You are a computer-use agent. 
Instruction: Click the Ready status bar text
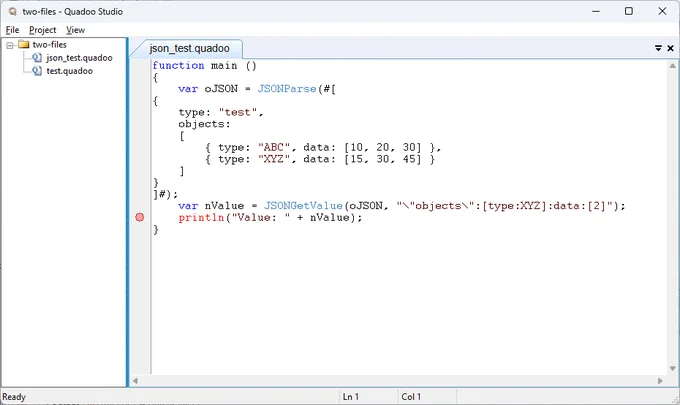tap(14, 397)
